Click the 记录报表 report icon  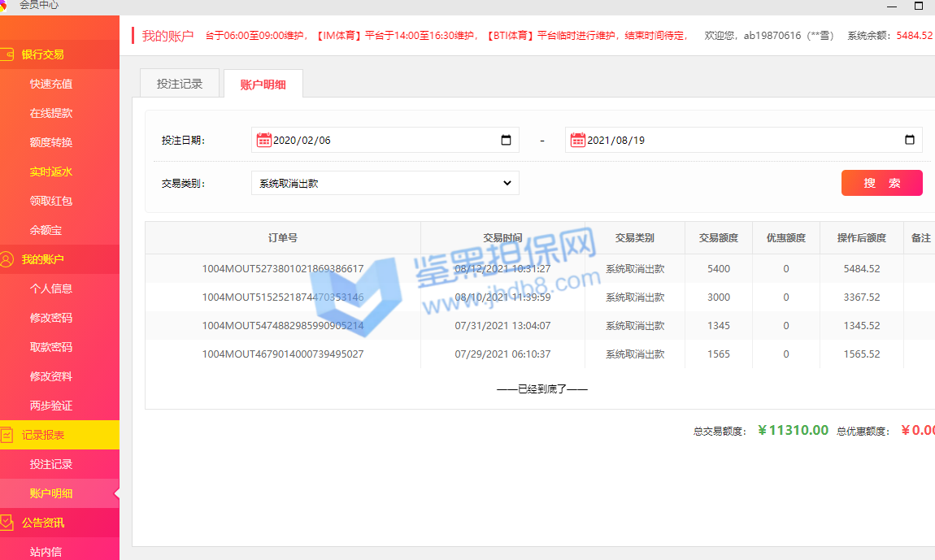[7, 435]
